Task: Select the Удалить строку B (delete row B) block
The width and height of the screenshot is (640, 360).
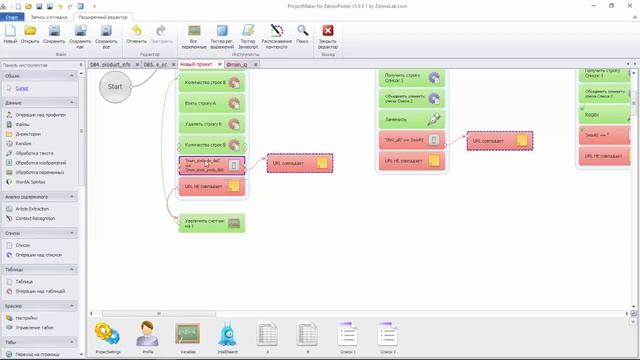Action: click(x=212, y=124)
